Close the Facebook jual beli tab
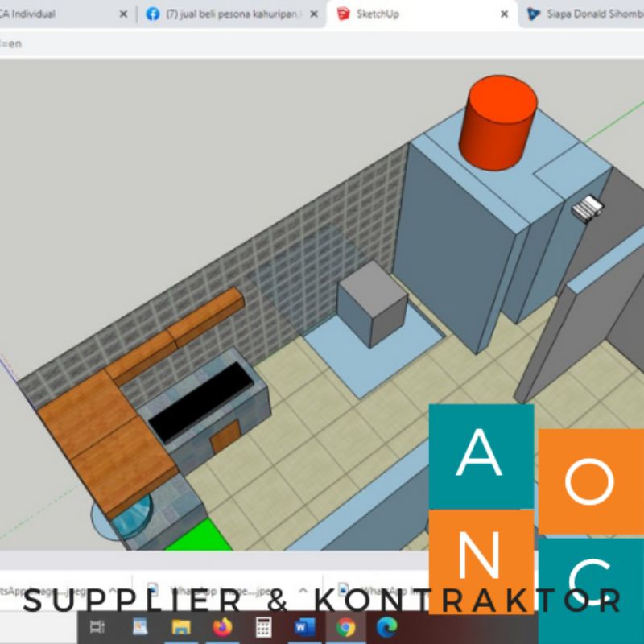644x644 pixels. click(x=314, y=14)
